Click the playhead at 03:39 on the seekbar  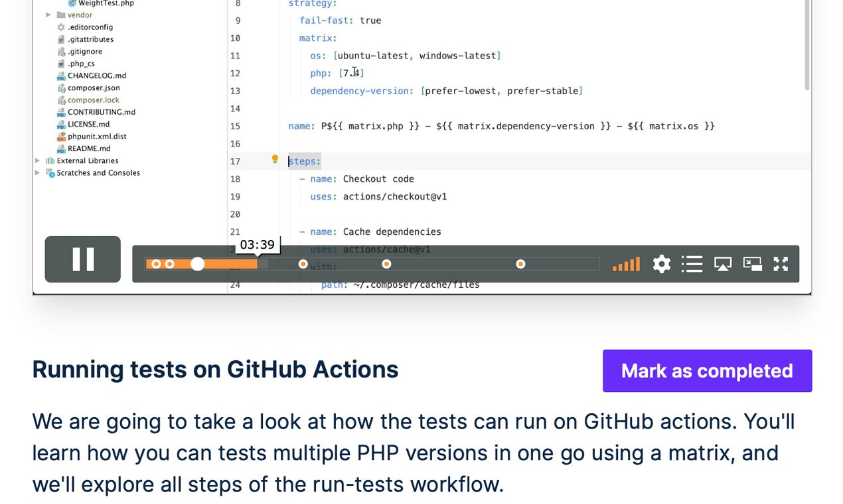198,263
